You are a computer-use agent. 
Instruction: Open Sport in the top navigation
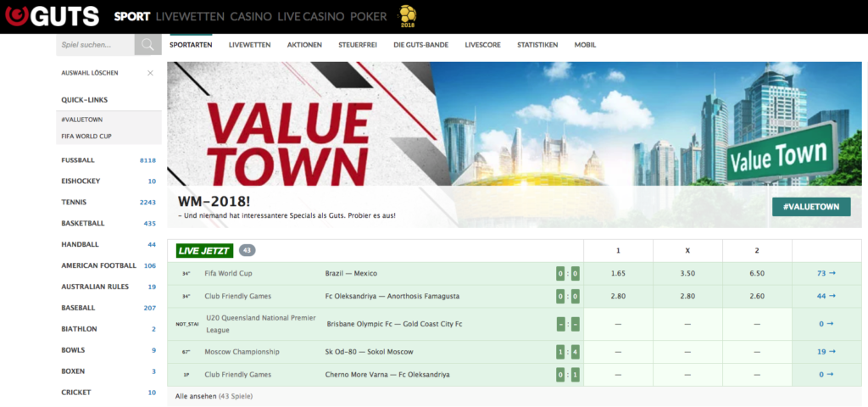(x=131, y=17)
